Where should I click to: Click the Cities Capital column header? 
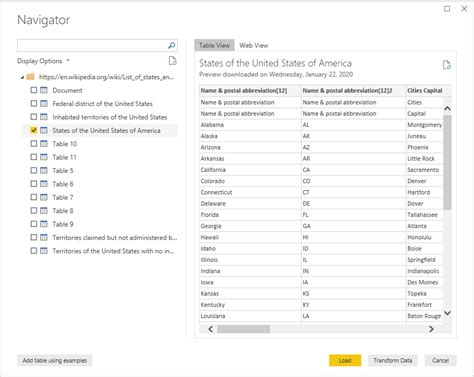click(x=425, y=91)
